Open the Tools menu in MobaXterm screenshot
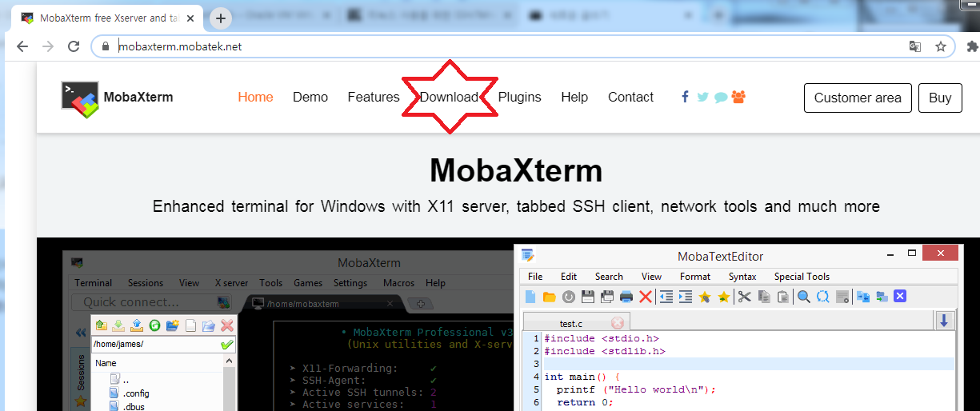The image size is (980, 411). [271, 283]
